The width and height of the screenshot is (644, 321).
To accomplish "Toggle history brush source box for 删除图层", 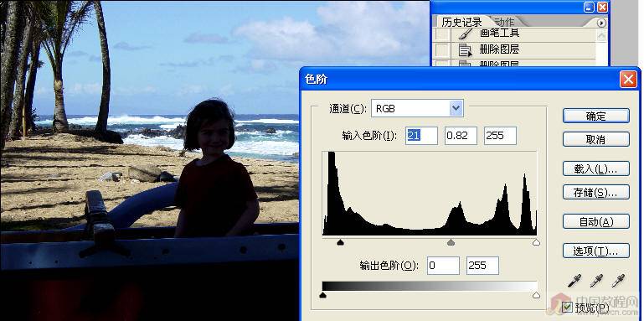I will tap(441, 49).
